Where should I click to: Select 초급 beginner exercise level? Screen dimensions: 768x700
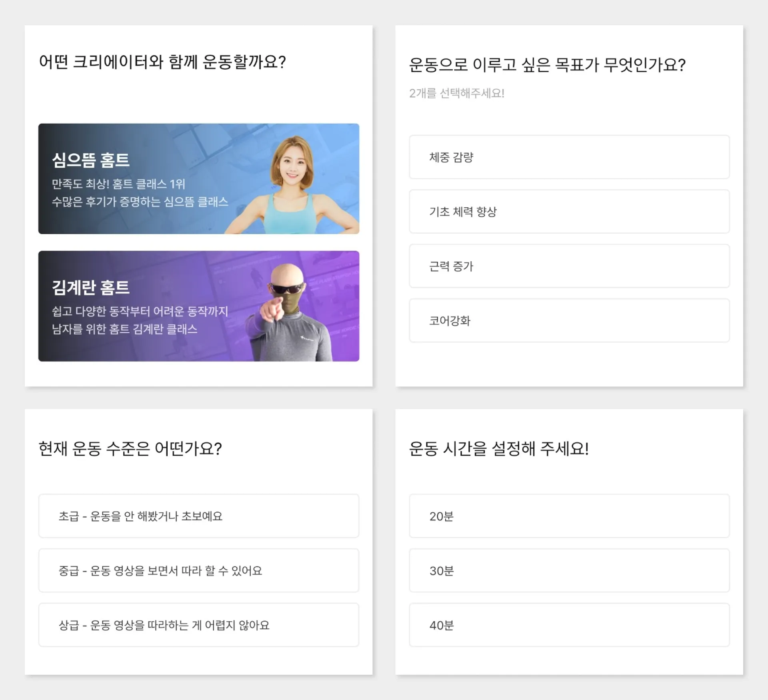click(198, 516)
